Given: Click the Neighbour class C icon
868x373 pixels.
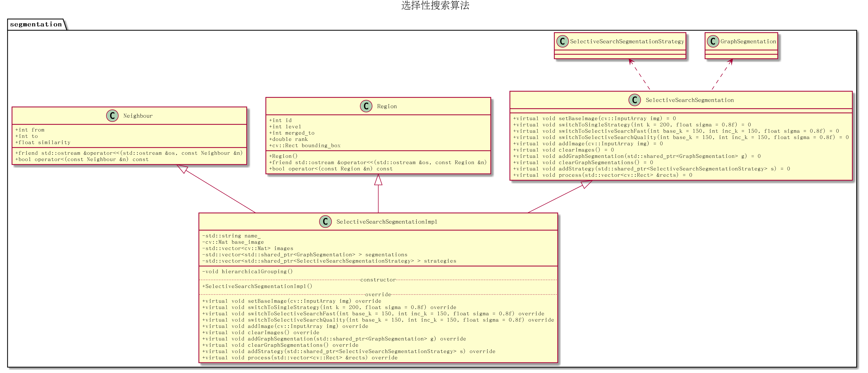Looking at the screenshot, I should tap(112, 116).
